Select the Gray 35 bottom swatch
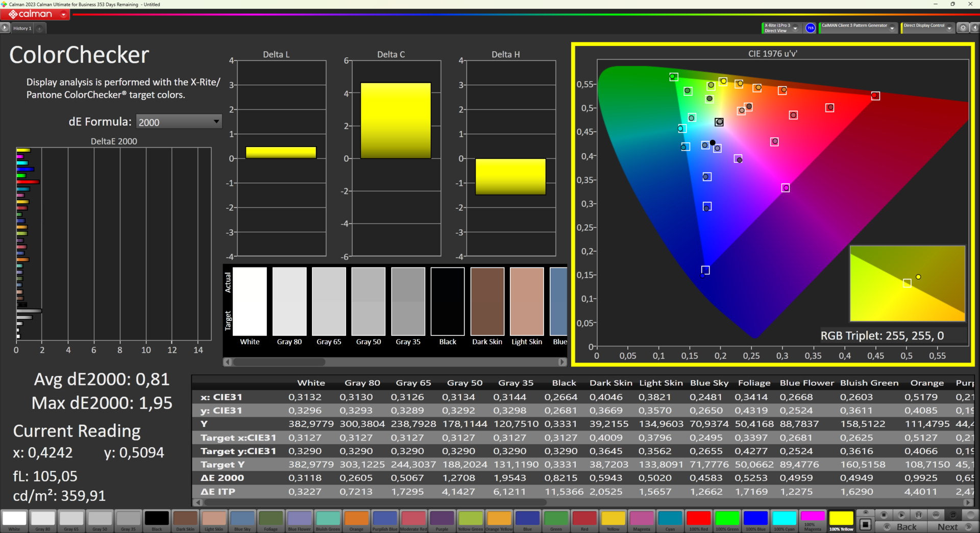980x533 pixels. pos(128,521)
